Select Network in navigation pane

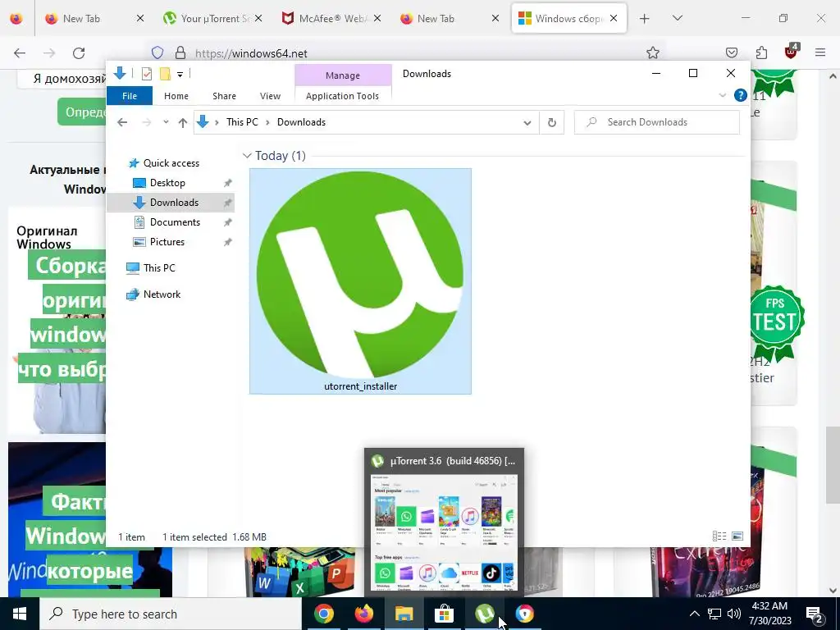[162, 294]
